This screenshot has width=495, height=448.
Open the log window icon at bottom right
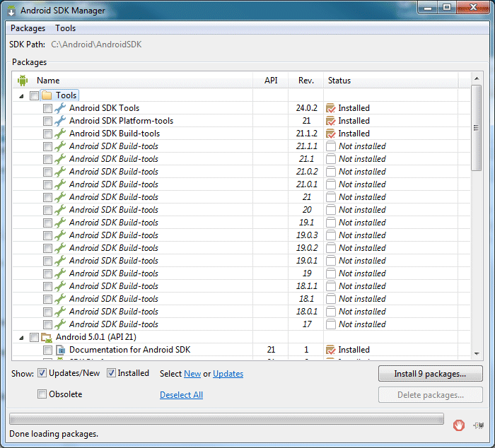click(x=479, y=425)
